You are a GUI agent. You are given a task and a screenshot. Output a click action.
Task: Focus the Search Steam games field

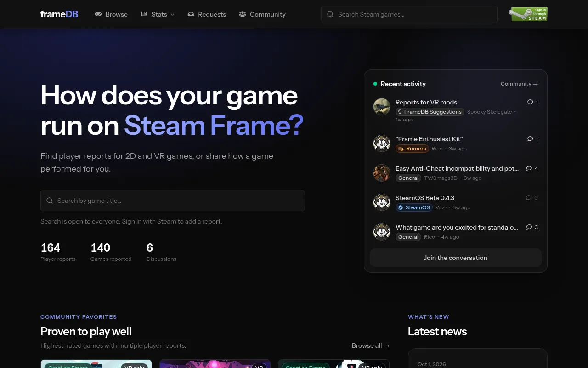[x=409, y=14]
